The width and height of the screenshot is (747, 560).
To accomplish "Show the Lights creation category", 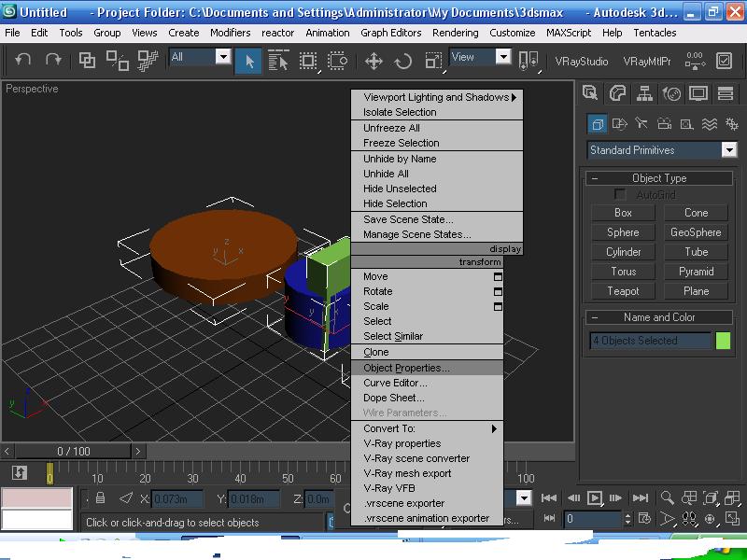I will click(641, 124).
